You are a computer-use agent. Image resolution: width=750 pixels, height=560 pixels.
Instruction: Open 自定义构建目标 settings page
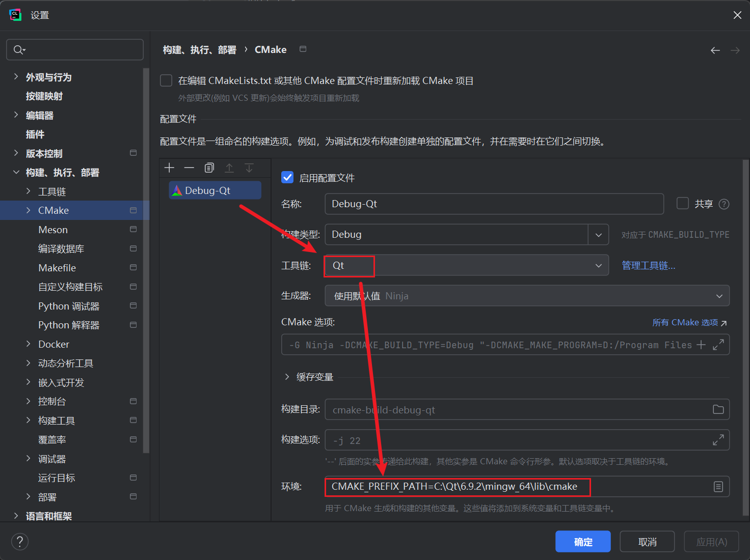70,287
